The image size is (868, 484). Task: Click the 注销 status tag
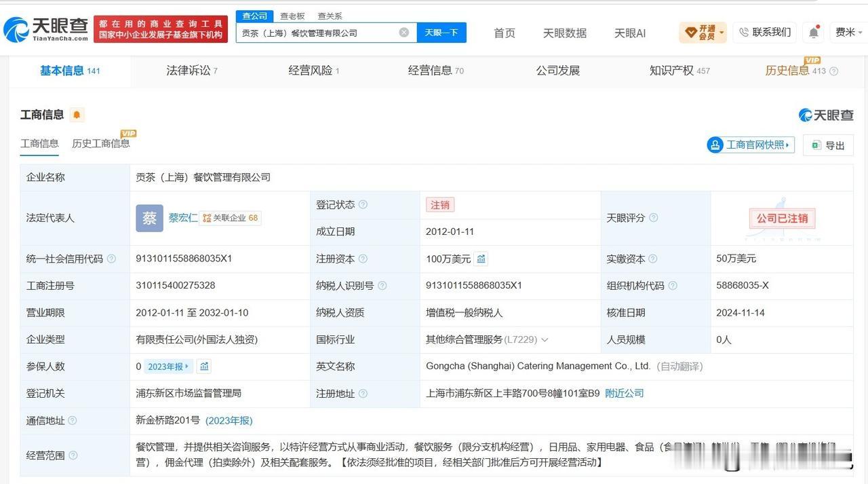pyautogui.click(x=440, y=204)
